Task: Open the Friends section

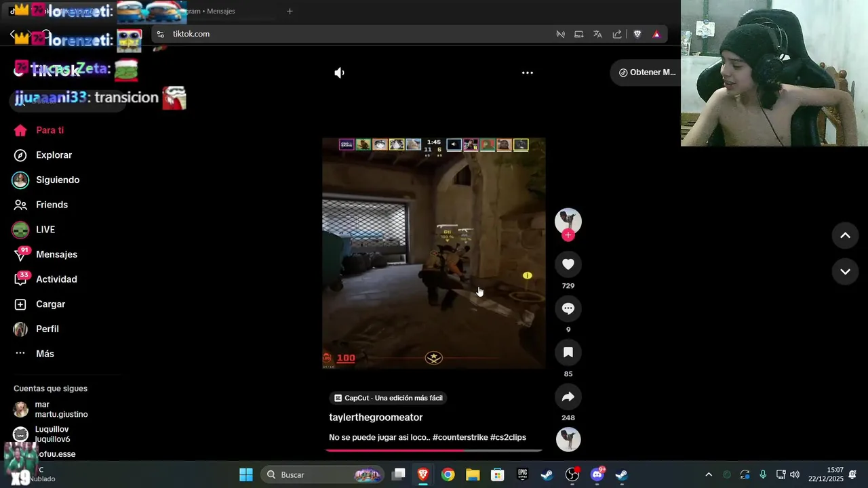Action: coord(52,205)
